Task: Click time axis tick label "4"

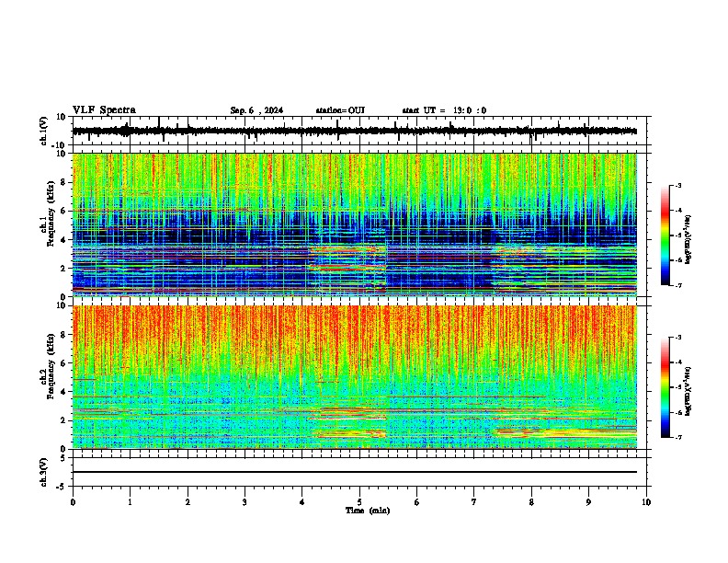Action: click(302, 502)
